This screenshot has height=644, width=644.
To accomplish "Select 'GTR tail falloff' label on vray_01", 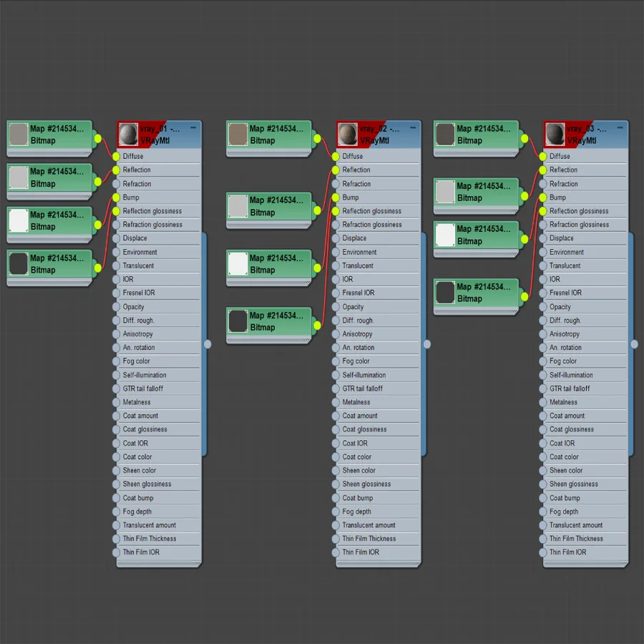I will (143, 389).
